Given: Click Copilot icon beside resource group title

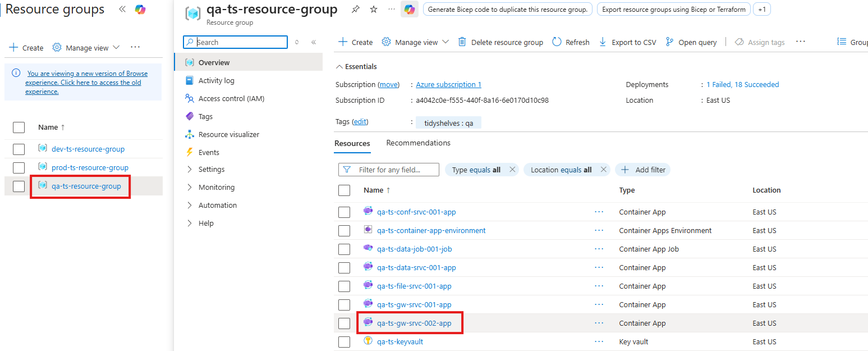Looking at the screenshot, I should point(410,10).
